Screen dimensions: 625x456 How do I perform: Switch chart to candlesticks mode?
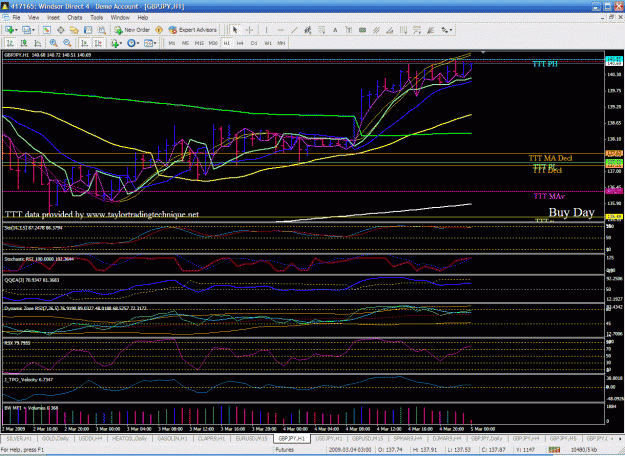(x=24, y=43)
